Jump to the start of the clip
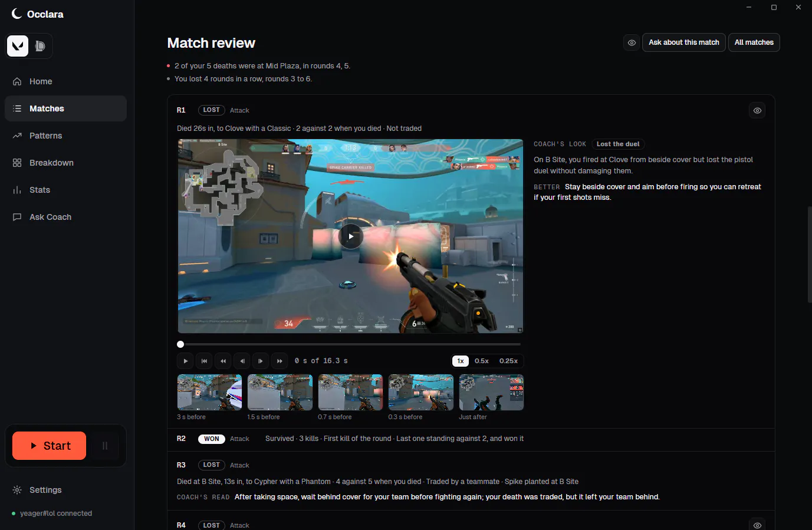The image size is (812, 530). (x=204, y=361)
